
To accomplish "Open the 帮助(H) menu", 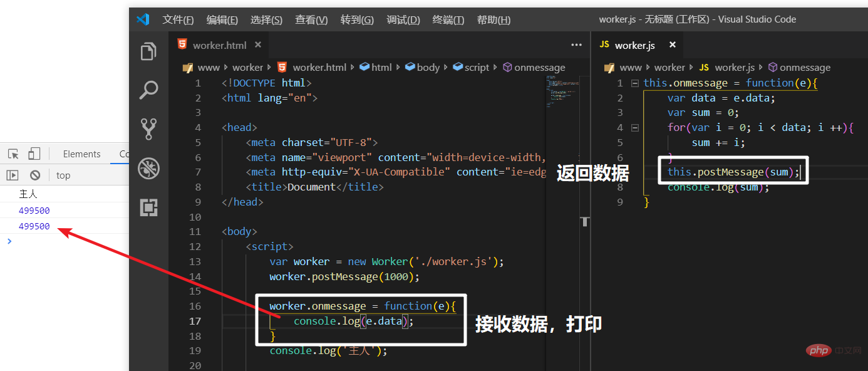I will pos(493,19).
